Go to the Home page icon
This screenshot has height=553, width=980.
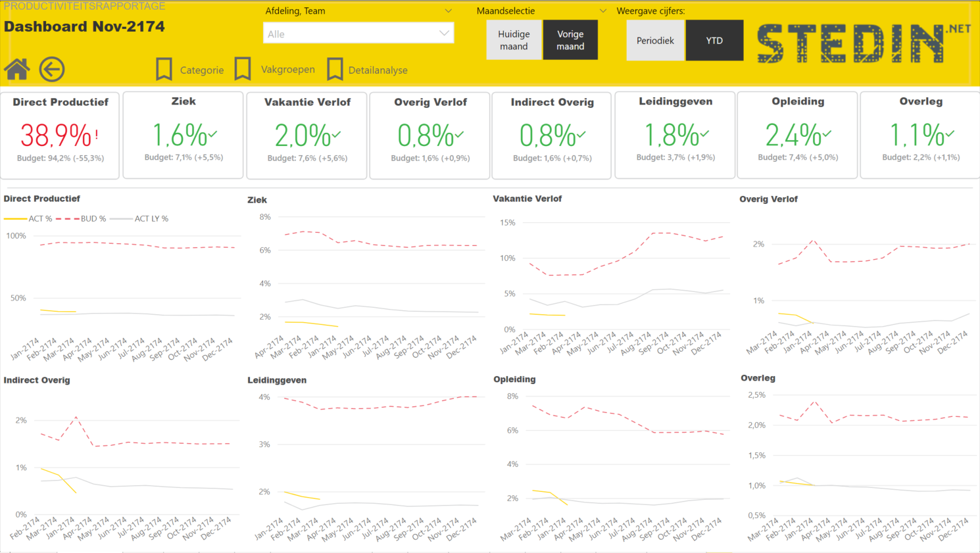17,69
